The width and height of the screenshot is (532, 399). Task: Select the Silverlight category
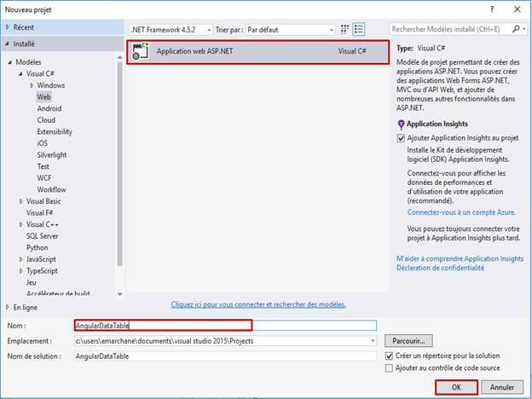click(52, 154)
